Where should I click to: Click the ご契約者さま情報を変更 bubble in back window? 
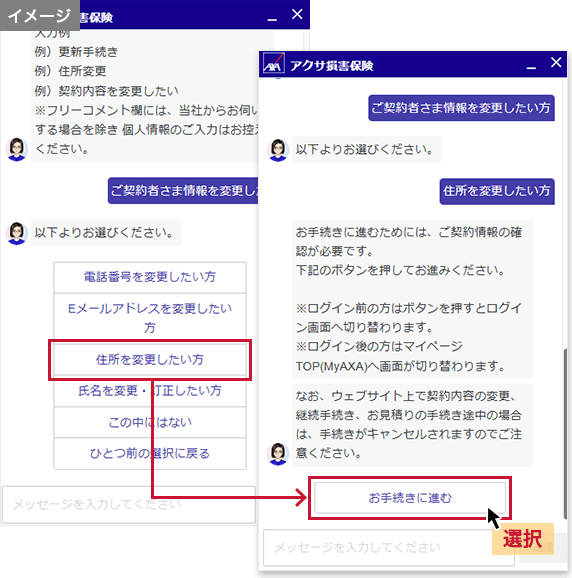184,191
